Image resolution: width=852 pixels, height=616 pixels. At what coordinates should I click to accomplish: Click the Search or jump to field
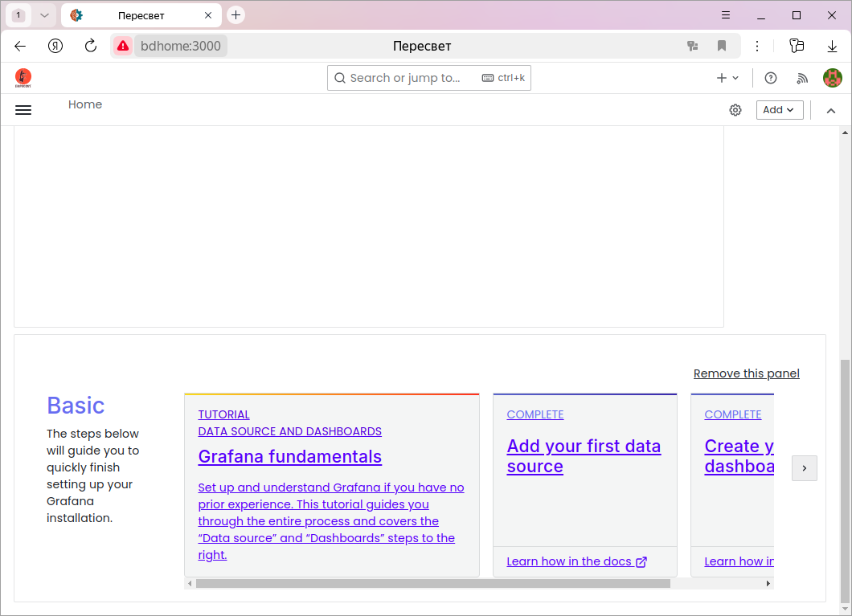click(428, 78)
